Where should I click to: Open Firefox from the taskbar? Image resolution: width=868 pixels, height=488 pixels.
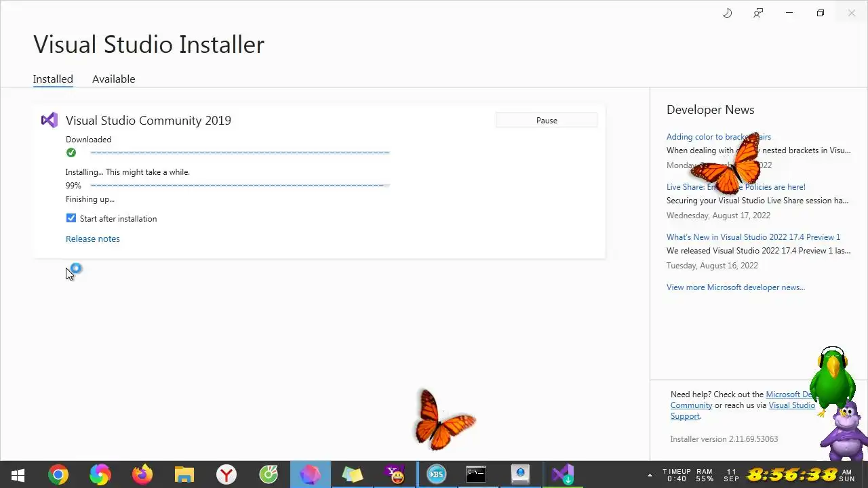[142, 474]
